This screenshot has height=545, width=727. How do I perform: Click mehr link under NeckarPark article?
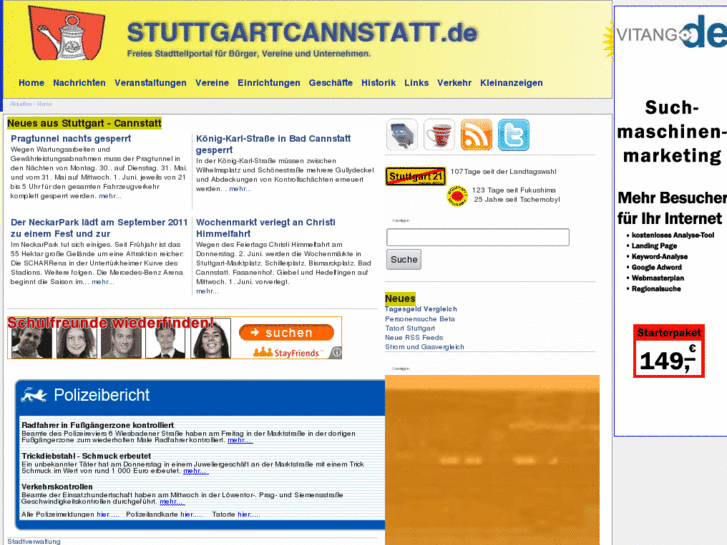pyautogui.click(x=102, y=282)
